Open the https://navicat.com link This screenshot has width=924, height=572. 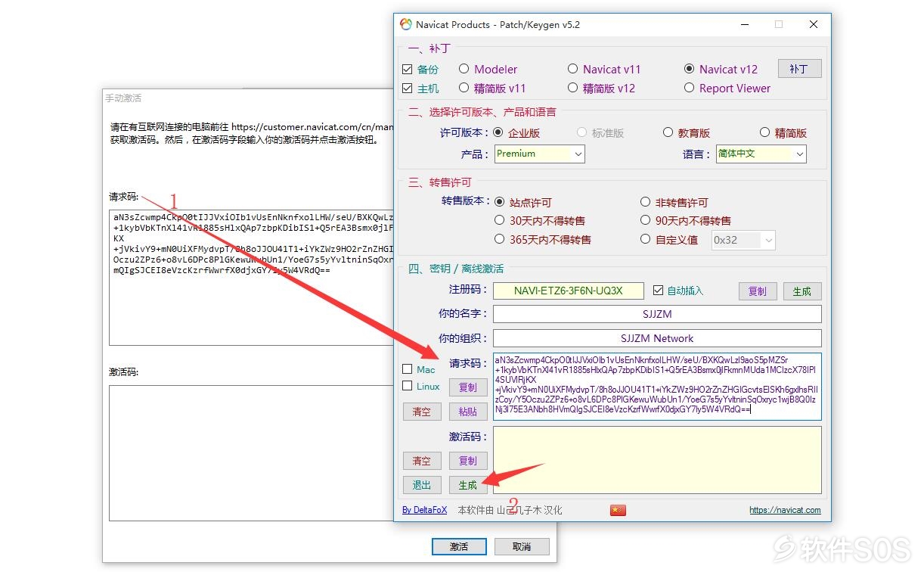[x=785, y=510]
